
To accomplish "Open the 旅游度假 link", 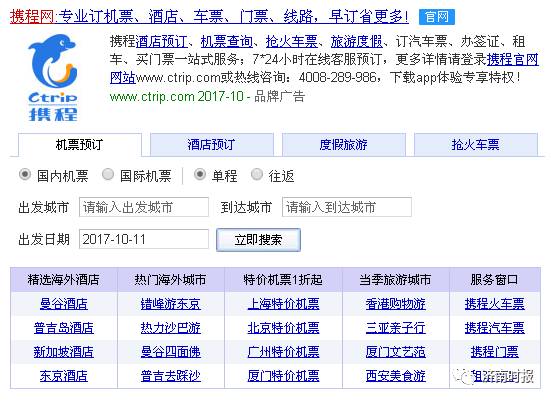I will click(357, 41).
